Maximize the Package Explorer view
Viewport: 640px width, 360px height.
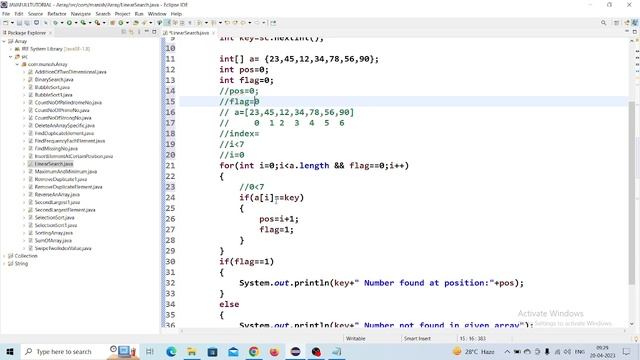pos(154,32)
